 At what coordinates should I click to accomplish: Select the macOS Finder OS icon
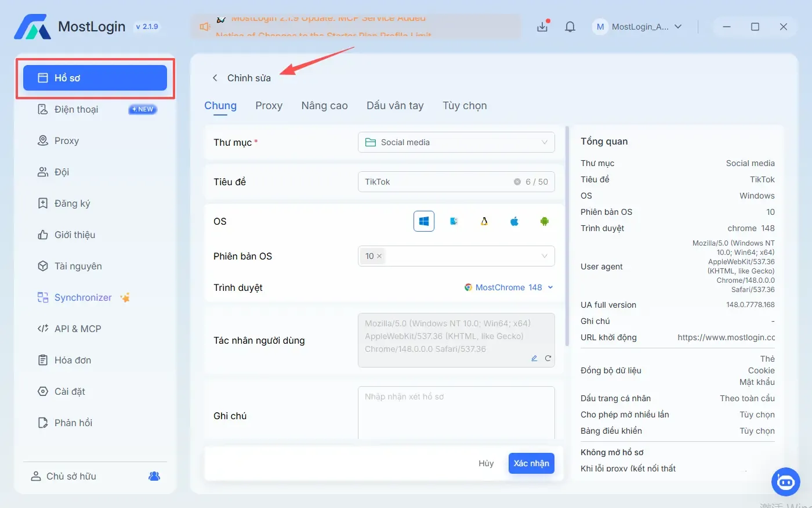click(x=454, y=221)
